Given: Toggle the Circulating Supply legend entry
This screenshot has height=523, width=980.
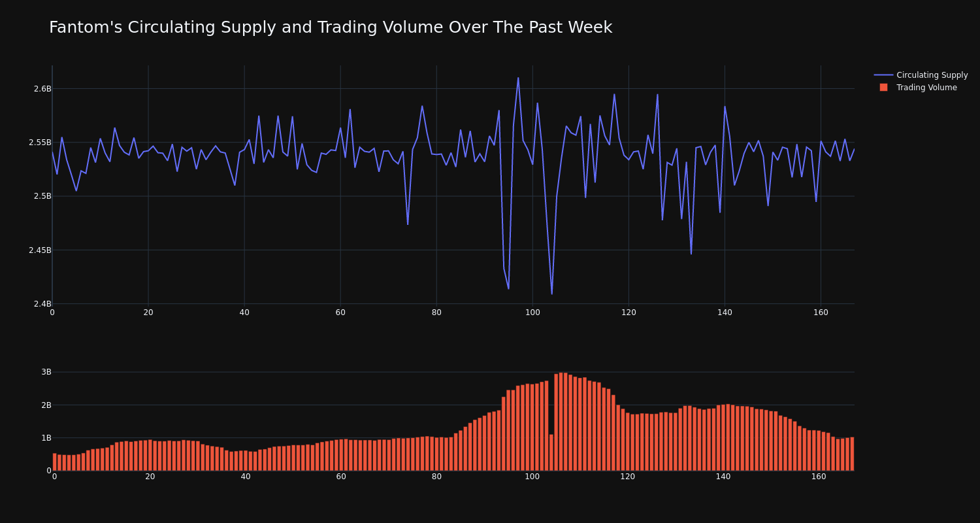Looking at the screenshot, I should pyautogui.click(x=921, y=75).
